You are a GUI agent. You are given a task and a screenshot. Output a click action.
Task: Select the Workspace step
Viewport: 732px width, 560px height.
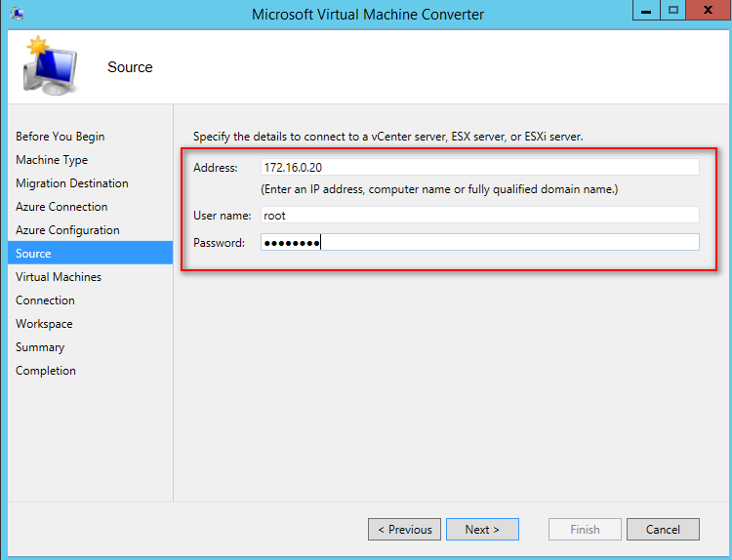point(44,324)
